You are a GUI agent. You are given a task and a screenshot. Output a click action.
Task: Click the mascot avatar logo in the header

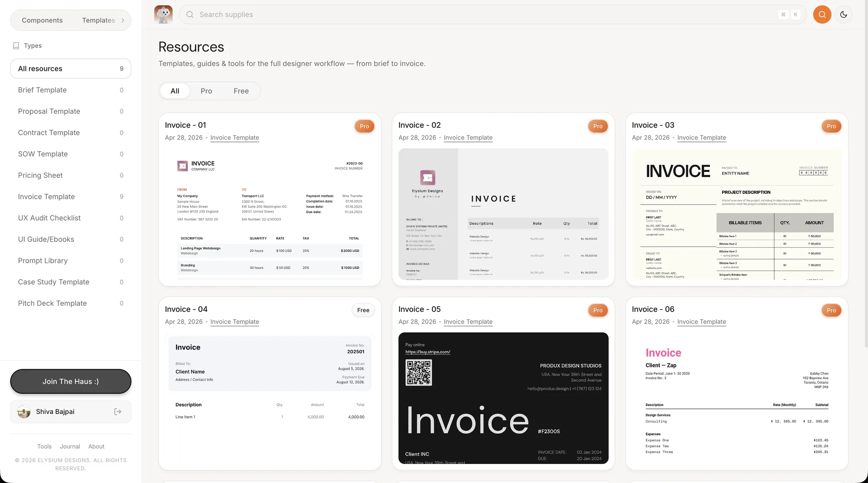[164, 14]
